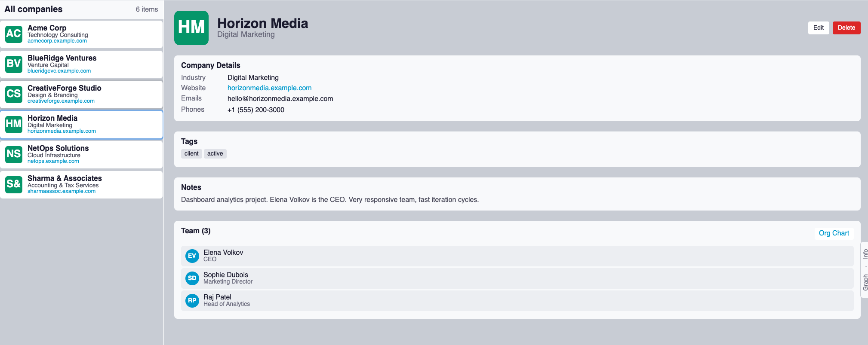
Task: Click the Company Details heading
Action: 211,65
